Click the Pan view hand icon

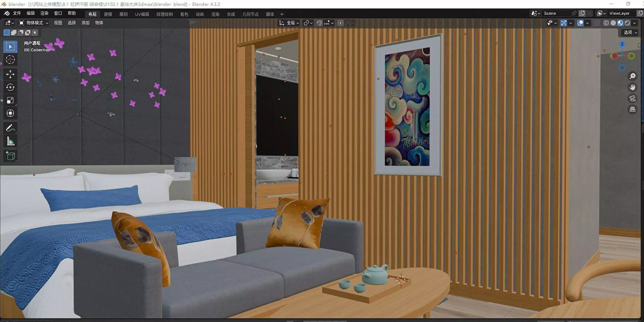pos(632,87)
